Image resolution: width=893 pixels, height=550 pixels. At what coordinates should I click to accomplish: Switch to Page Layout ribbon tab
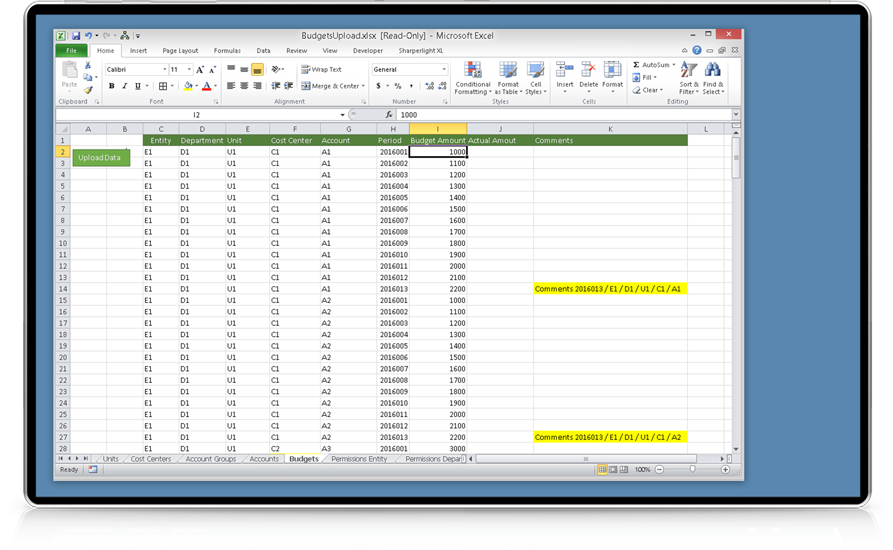(181, 51)
